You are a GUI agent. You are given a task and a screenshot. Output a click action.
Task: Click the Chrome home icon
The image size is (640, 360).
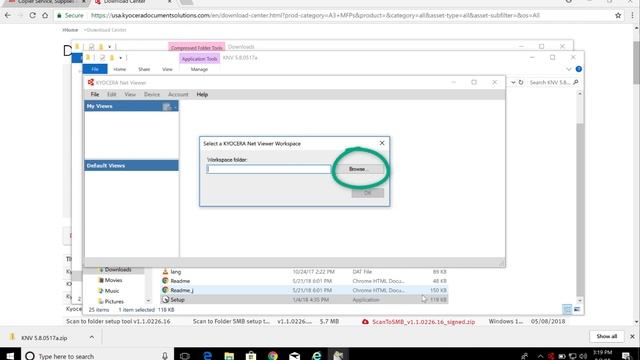pyautogui.click(x=45, y=16)
